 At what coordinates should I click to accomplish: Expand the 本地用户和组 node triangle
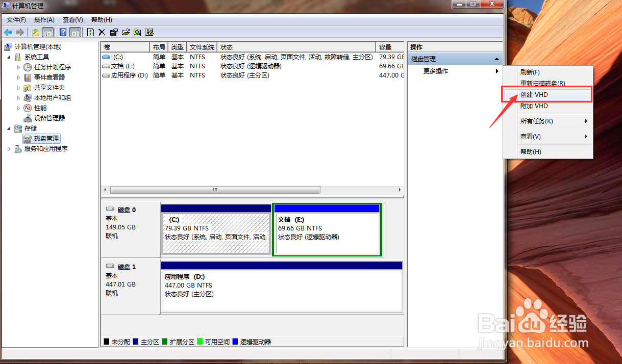point(19,98)
